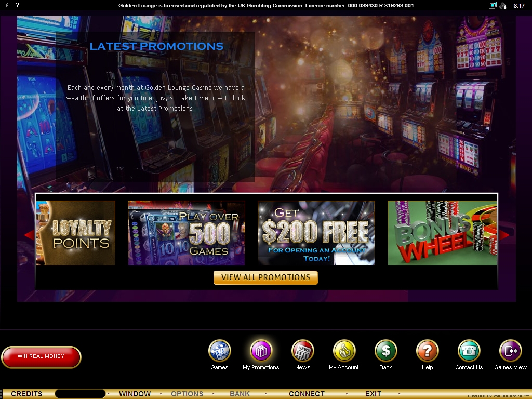Click the sound icon in top bar
The width and height of the screenshot is (532, 399).
[x=503, y=6]
